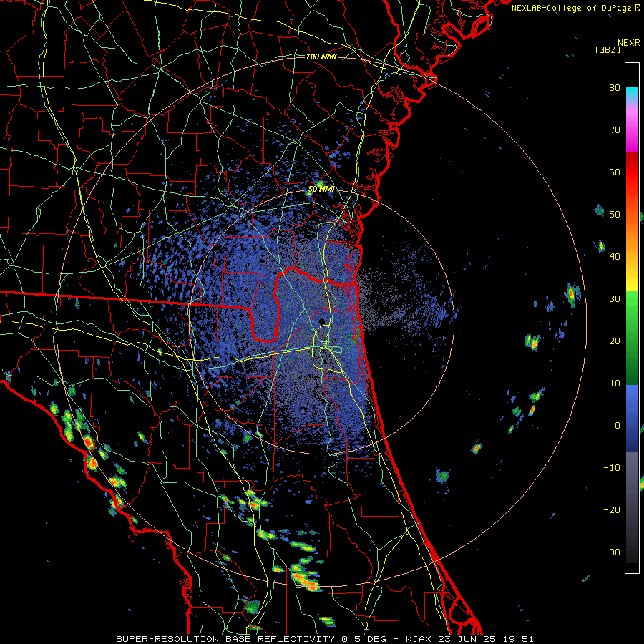Image resolution: width=644 pixels, height=644 pixels.
Task: Select the 20 value on the dBZ scale
Action: click(615, 341)
